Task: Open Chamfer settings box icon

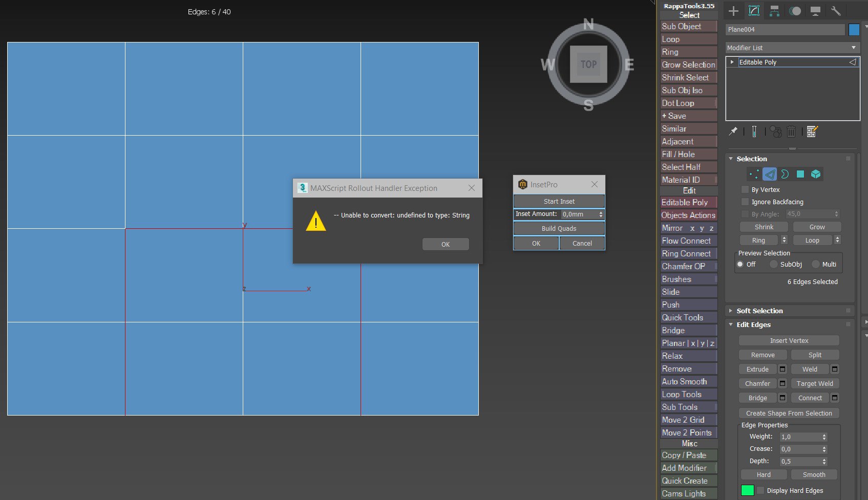Action: click(782, 383)
